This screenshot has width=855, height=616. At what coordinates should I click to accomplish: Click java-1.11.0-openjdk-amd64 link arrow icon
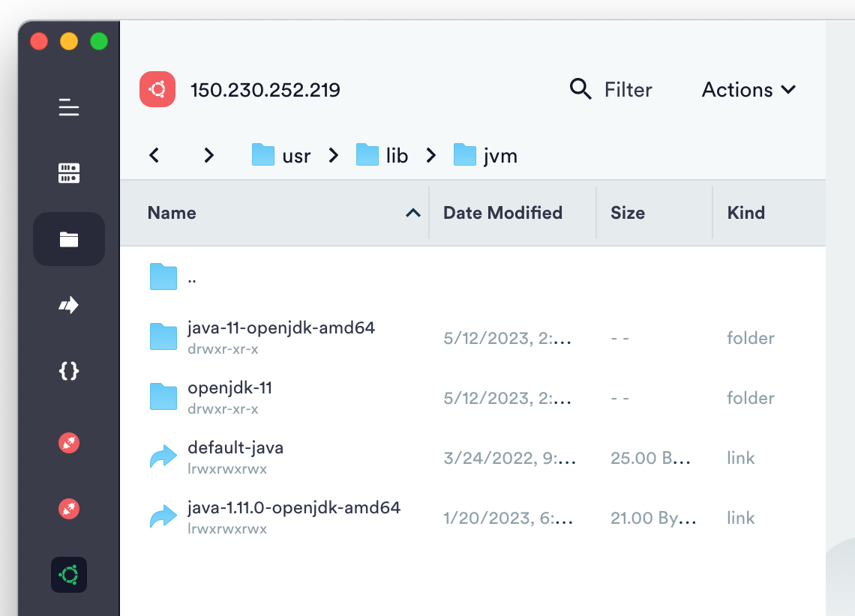pos(163,516)
